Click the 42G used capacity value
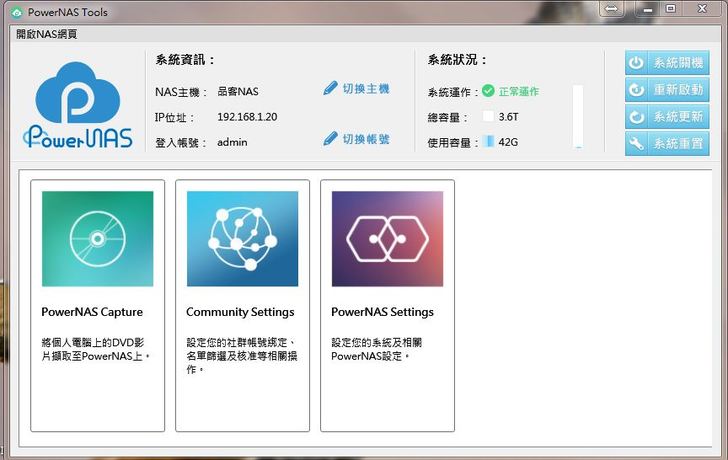The height and width of the screenshot is (460, 728). pyautogui.click(x=508, y=142)
